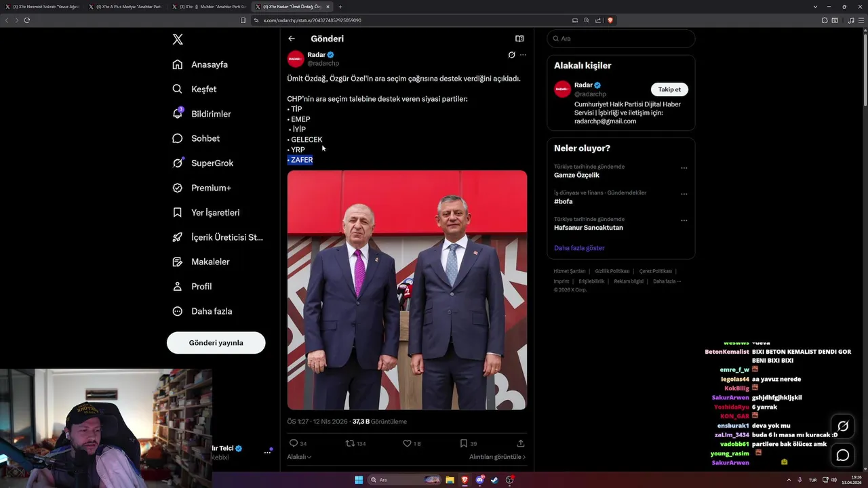
Task: Click Gönderi yayınla post button
Action: (216, 343)
